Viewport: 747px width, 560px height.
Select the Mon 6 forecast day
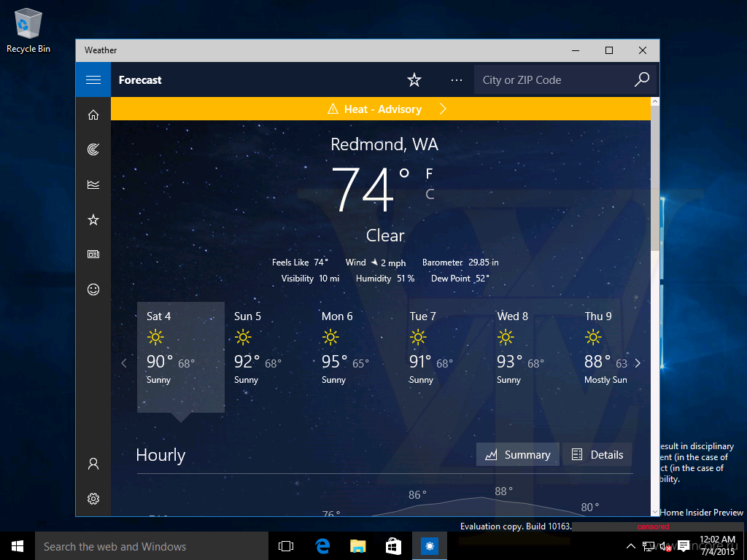point(356,357)
